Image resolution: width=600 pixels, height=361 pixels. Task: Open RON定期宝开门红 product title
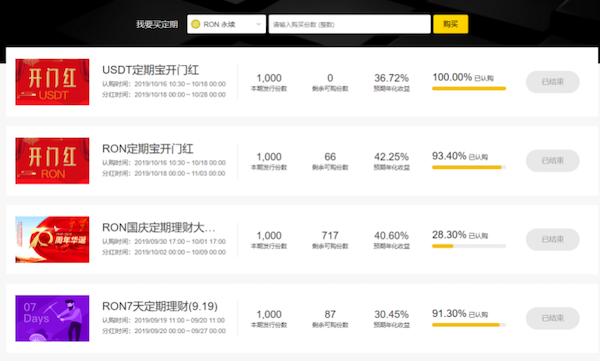[x=147, y=149]
